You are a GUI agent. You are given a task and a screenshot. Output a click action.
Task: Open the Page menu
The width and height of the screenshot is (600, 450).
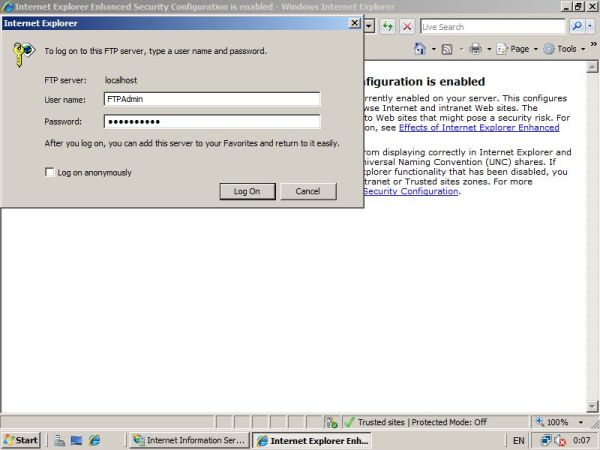tap(517, 49)
